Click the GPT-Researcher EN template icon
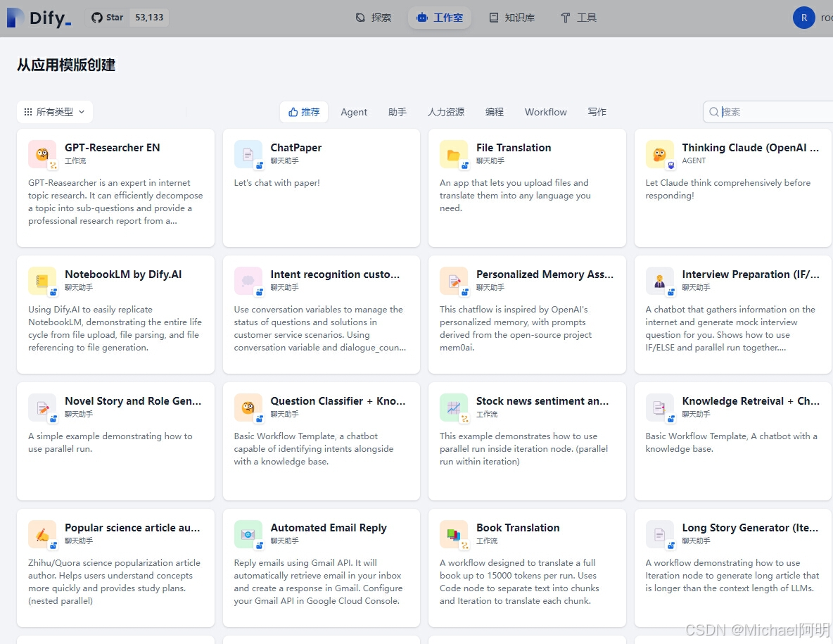This screenshot has width=833, height=644. click(x=42, y=154)
